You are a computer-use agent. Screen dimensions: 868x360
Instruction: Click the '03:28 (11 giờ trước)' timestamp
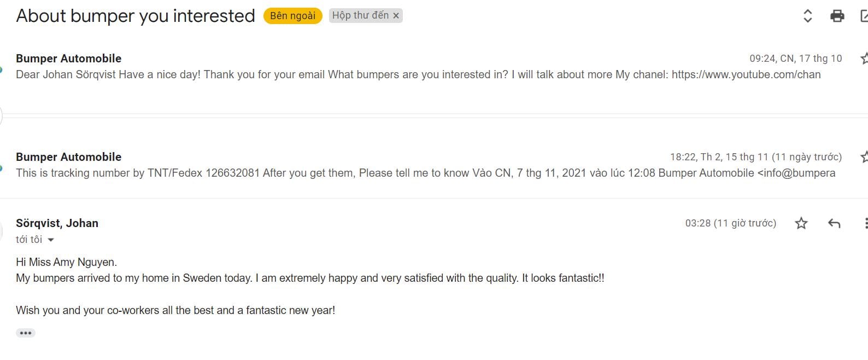click(x=730, y=223)
